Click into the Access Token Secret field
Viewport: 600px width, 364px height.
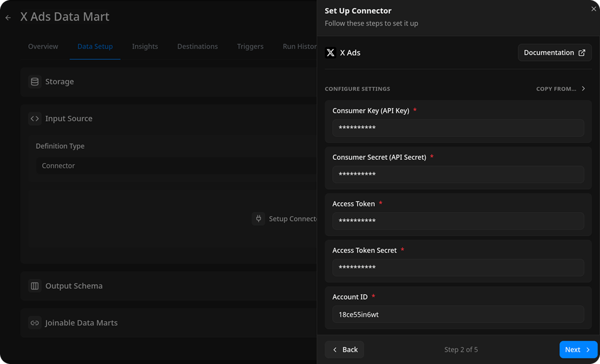click(x=458, y=267)
